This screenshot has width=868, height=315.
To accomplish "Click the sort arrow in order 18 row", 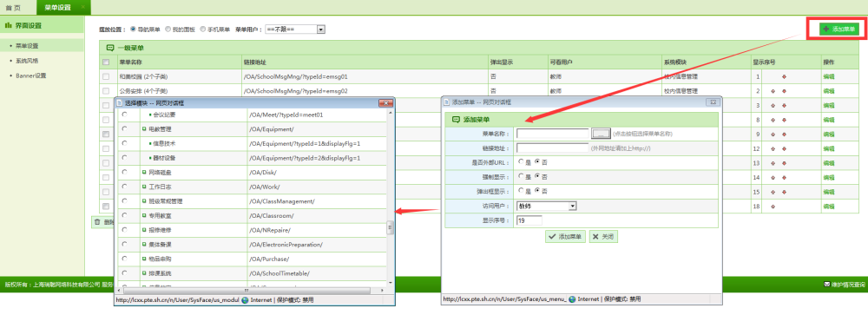I will (x=773, y=206).
